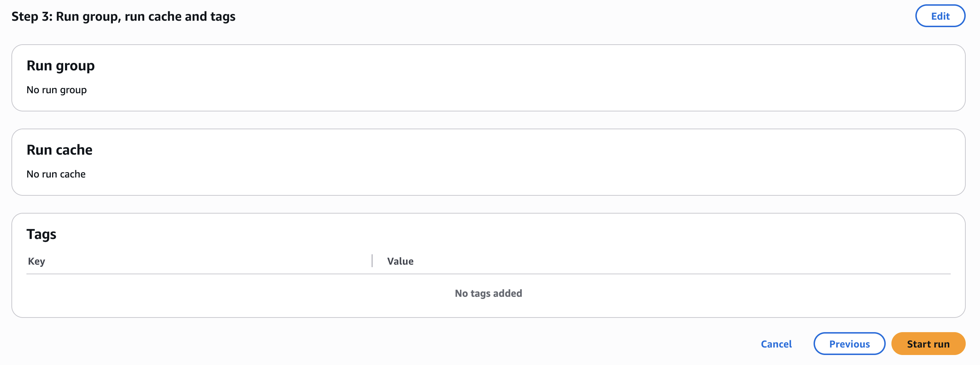Image resolution: width=980 pixels, height=365 pixels.
Task: Start the run with the orange button
Action: pos(928,344)
